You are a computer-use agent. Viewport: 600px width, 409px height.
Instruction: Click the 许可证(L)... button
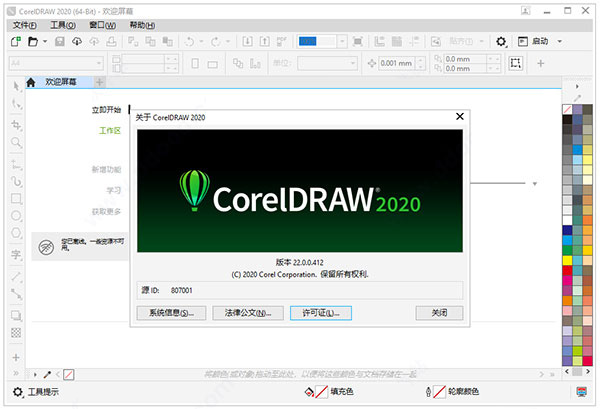tap(321, 313)
